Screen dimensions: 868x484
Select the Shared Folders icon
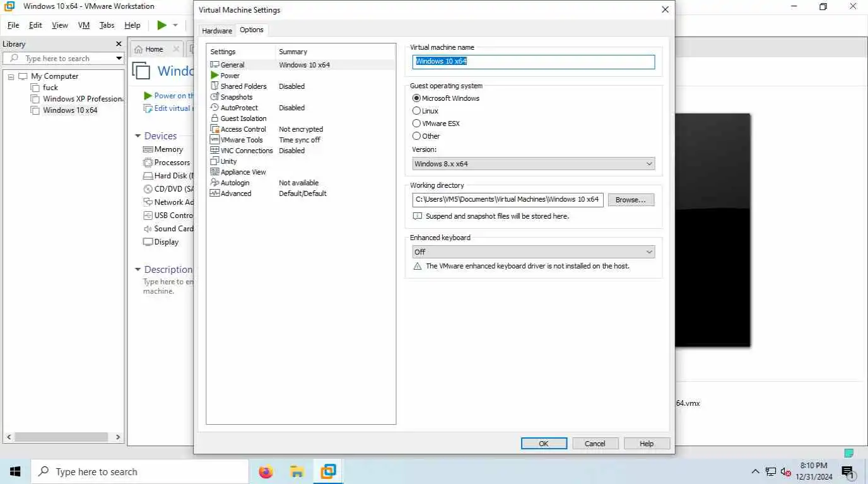pyautogui.click(x=214, y=86)
